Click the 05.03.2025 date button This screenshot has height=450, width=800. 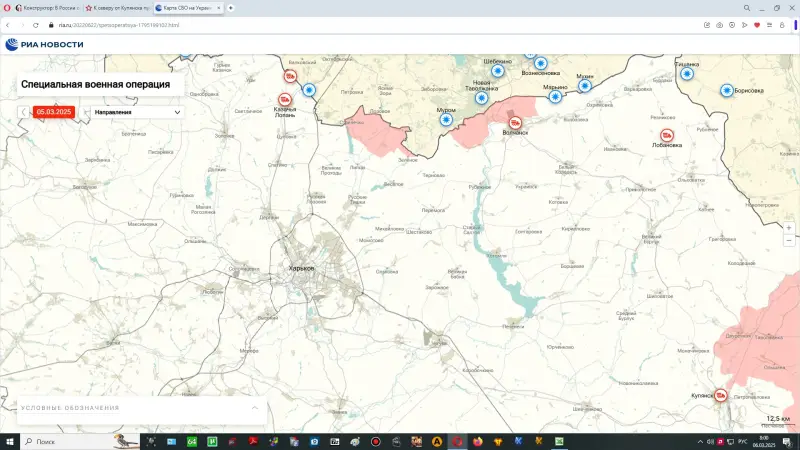pos(54,112)
